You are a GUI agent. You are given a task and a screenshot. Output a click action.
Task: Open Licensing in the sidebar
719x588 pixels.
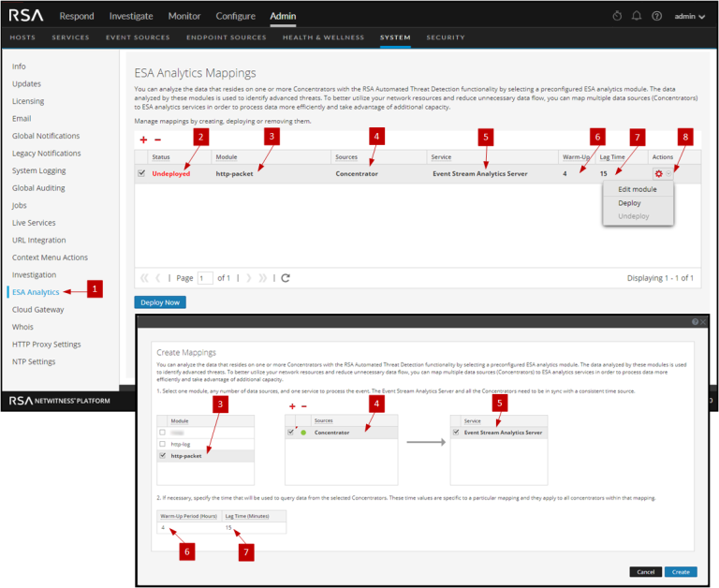[x=28, y=101]
